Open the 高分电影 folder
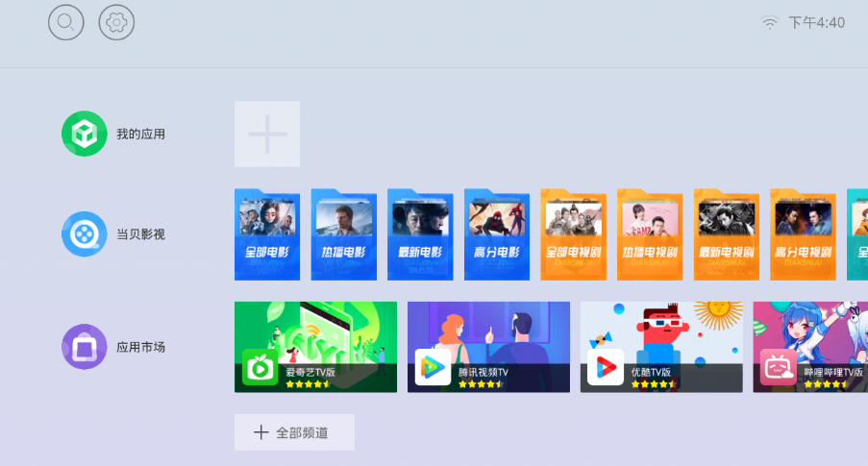Image resolution: width=868 pixels, height=466 pixels. 497,234
